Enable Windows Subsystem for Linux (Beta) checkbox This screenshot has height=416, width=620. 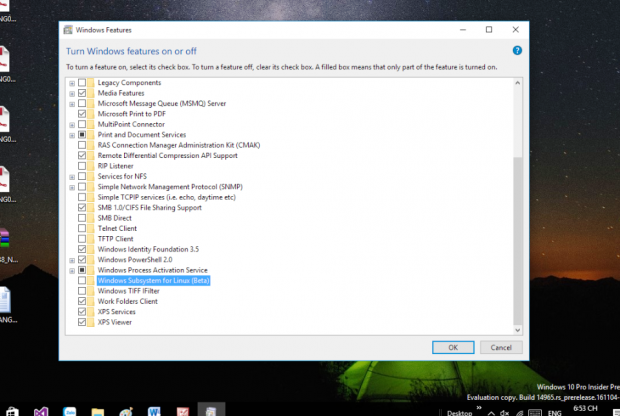(82, 281)
